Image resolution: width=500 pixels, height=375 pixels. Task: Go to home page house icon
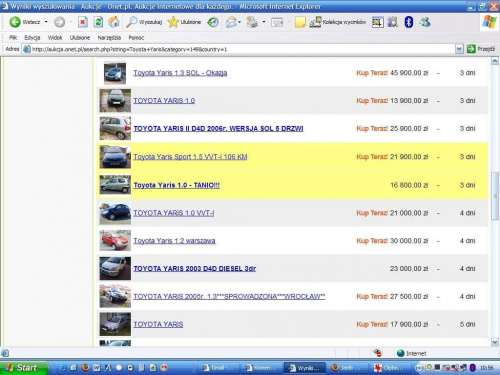[x=114, y=22]
